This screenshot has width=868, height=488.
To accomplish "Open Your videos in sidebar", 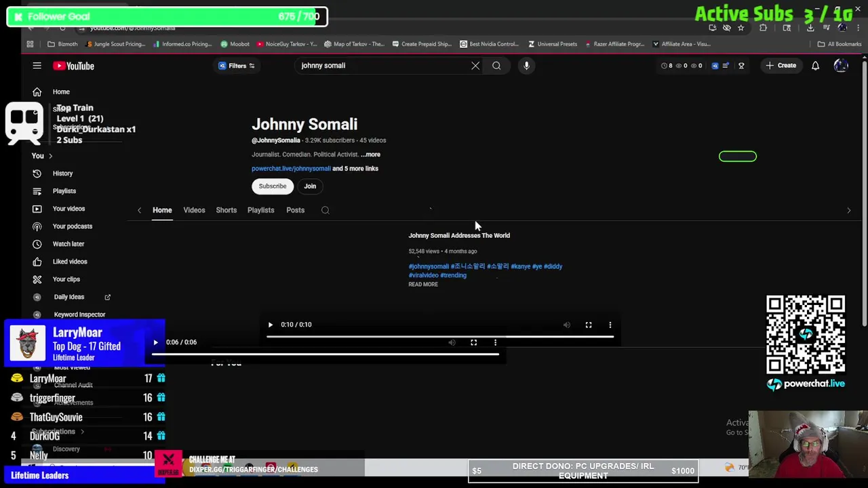I will pyautogui.click(x=68, y=209).
